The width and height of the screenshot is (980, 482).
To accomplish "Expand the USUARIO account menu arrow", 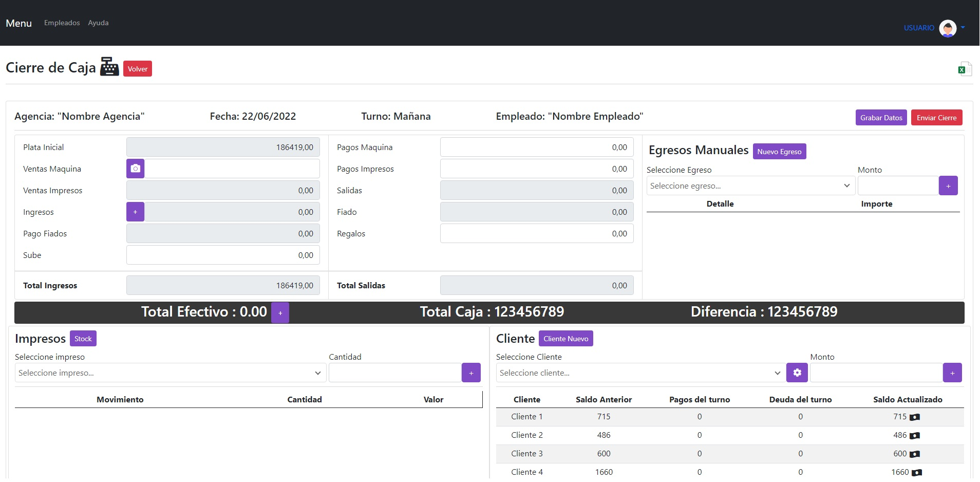I will coord(963,28).
